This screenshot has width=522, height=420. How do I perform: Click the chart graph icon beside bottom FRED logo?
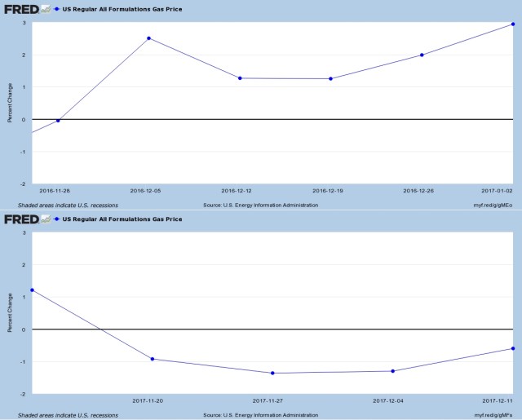click(x=46, y=219)
